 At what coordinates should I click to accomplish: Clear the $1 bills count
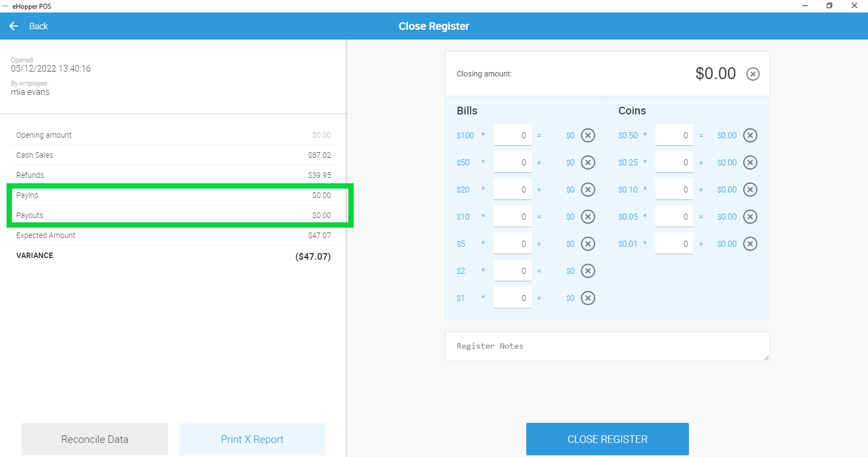[x=588, y=298]
